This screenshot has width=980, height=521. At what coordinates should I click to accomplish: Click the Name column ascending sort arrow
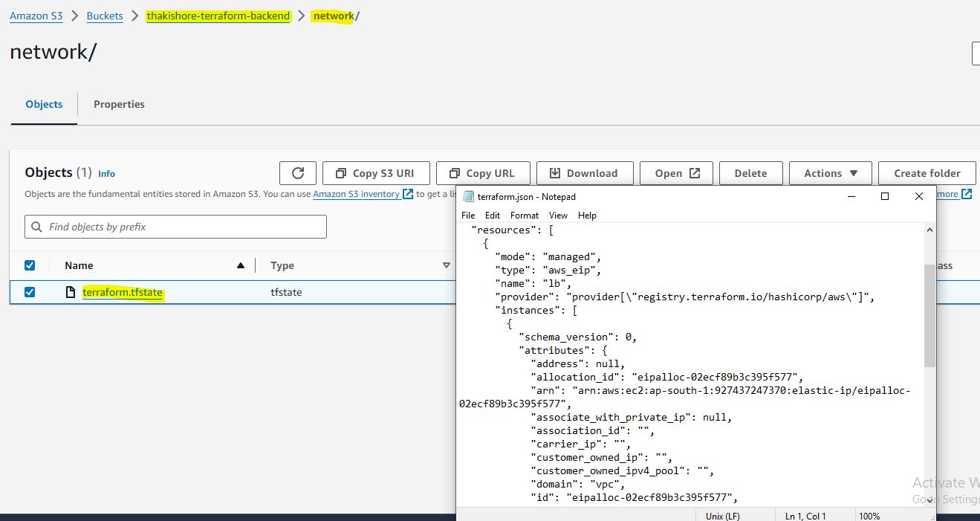[x=240, y=265]
